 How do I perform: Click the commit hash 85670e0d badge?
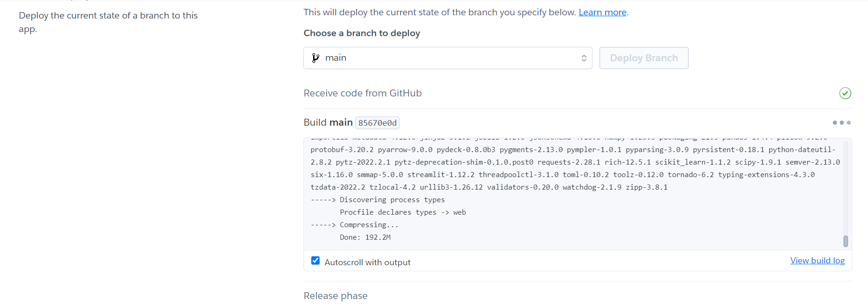(x=377, y=123)
